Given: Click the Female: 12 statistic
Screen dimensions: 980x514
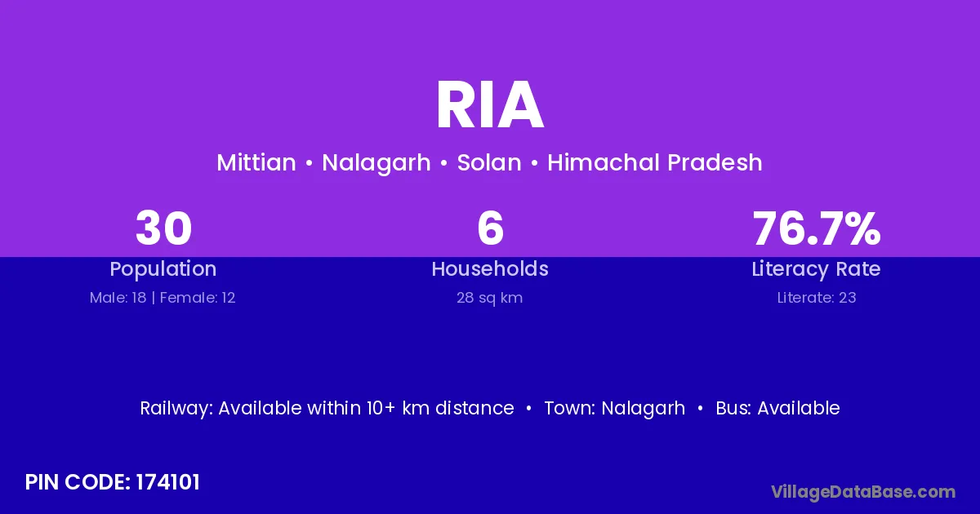Looking at the screenshot, I should pyautogui.click(x=198, y=298).
